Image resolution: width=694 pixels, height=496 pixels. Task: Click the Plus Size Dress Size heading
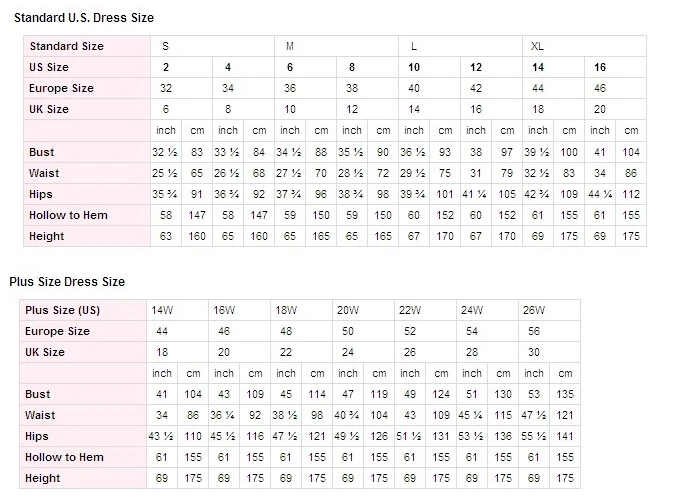[67, 282]
